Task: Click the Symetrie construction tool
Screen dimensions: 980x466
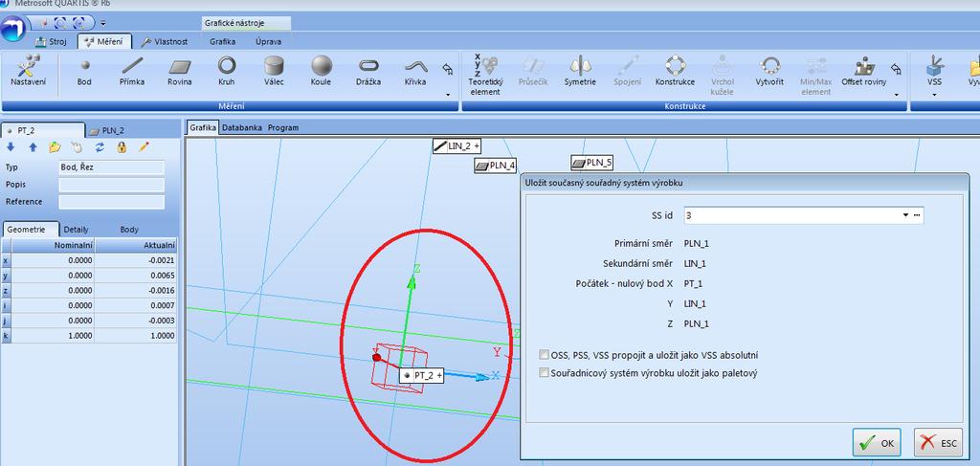Action: coord(580,70)
